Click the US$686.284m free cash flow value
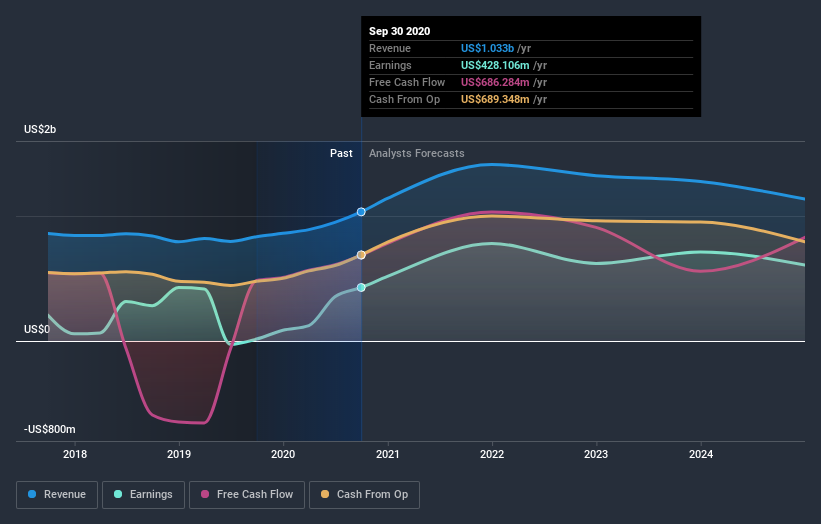The image size is (821, 524). pos(495,82)
